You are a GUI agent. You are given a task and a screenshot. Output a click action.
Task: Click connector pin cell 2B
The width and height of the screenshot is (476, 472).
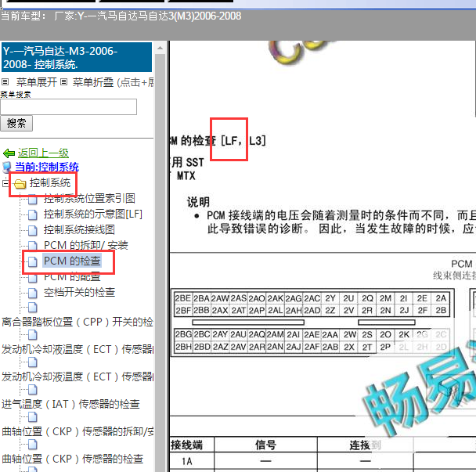point(441,311)
